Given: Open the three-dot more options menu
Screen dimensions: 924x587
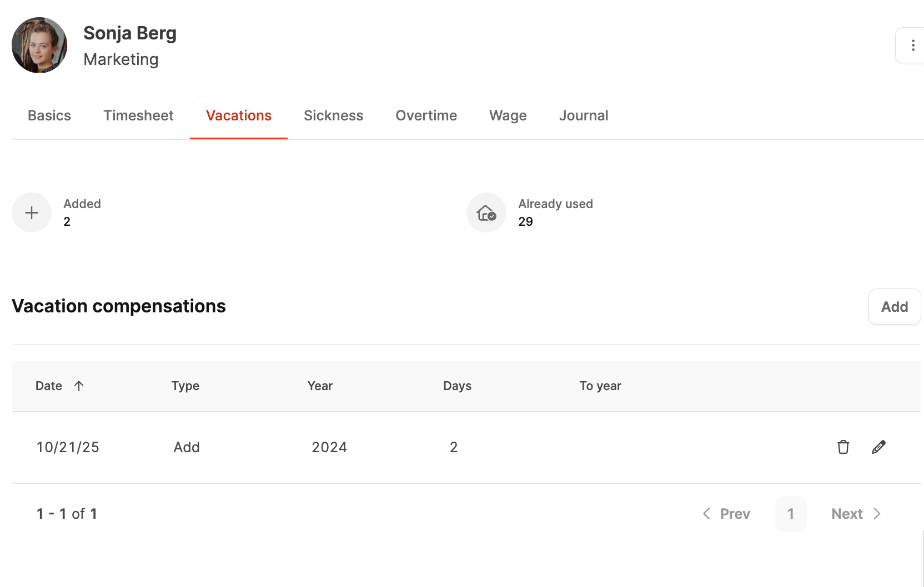Looking at the screenshot, I should tap(912, 45).
